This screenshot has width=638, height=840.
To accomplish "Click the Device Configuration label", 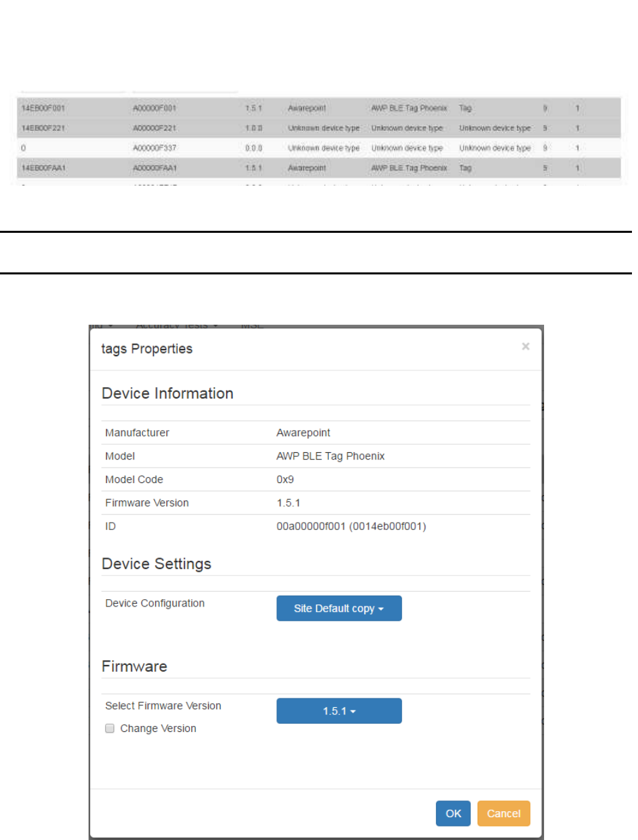I will point(155,603).
